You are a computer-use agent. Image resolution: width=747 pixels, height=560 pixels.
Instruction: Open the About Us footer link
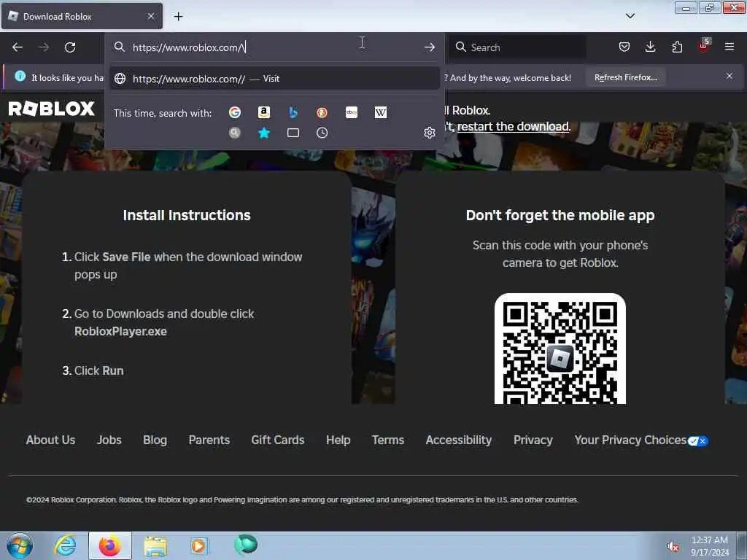tap(50, 440)
